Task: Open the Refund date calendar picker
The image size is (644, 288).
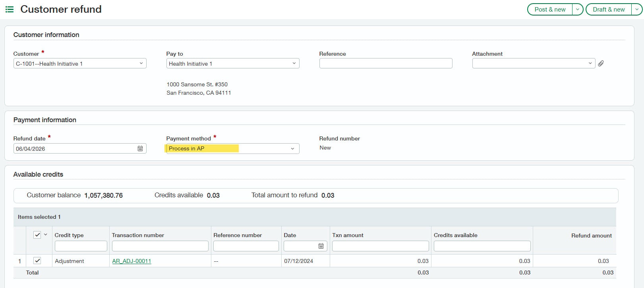Action: (x=140, y=148)
